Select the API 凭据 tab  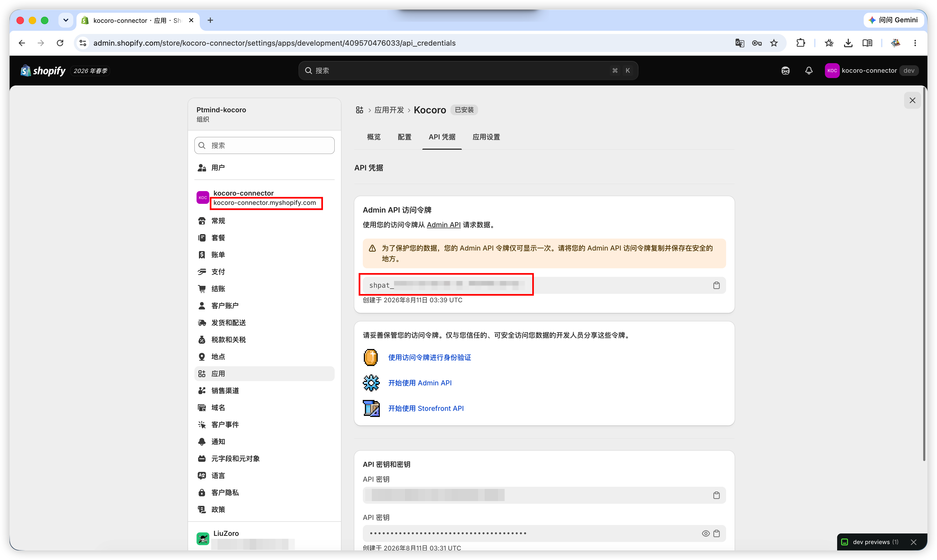coord(442,137)
